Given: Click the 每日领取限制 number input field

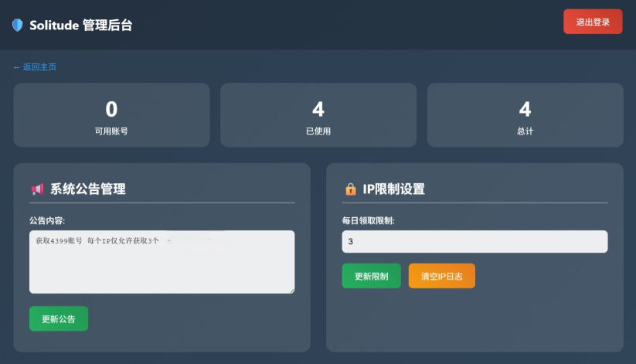Looking at the screenshot, I should (x=474, y=242).
